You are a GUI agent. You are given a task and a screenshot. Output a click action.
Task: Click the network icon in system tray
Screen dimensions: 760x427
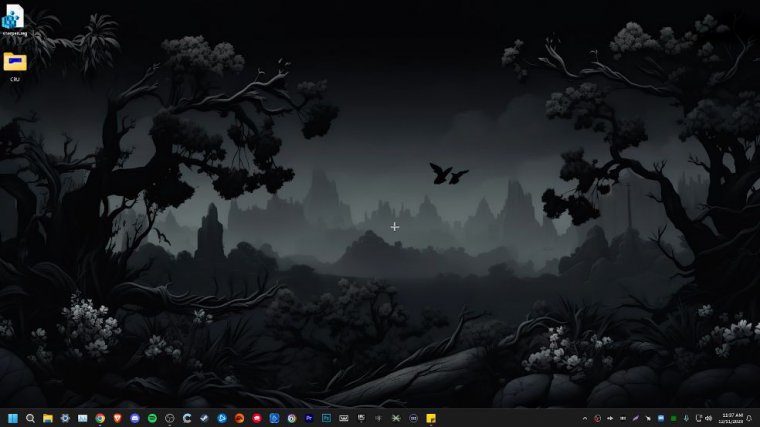697,418
